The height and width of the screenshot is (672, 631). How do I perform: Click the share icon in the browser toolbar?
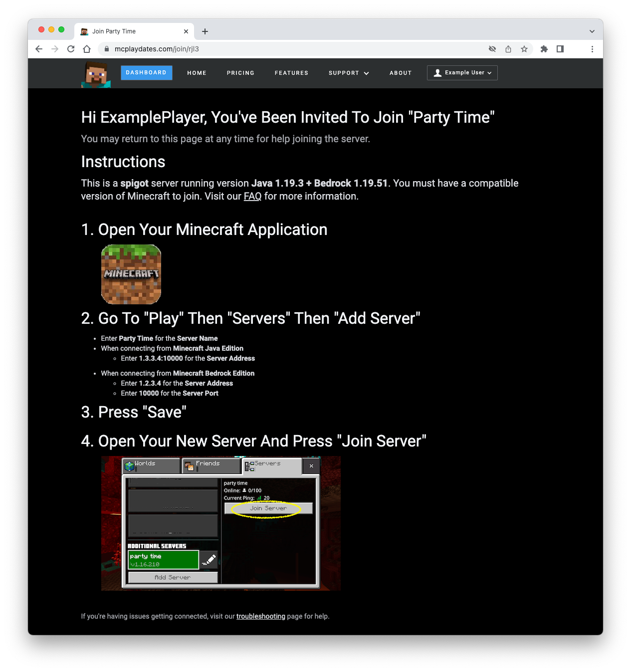(508, 49)
